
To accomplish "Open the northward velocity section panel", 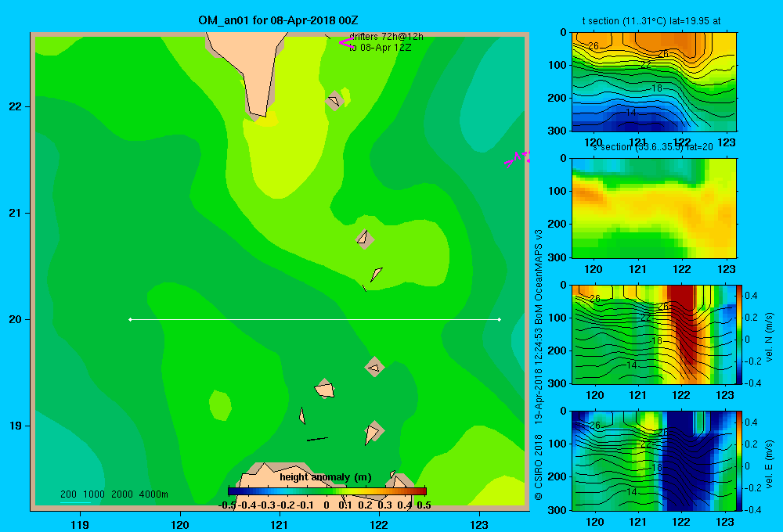I will click(654, 334).
